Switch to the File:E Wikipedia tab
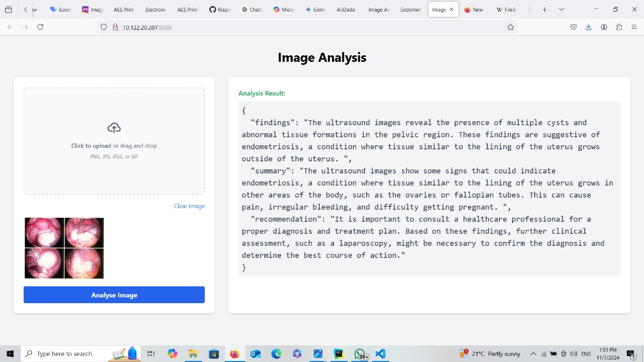This screenshot has width=644, height=362. click(506, 10)
